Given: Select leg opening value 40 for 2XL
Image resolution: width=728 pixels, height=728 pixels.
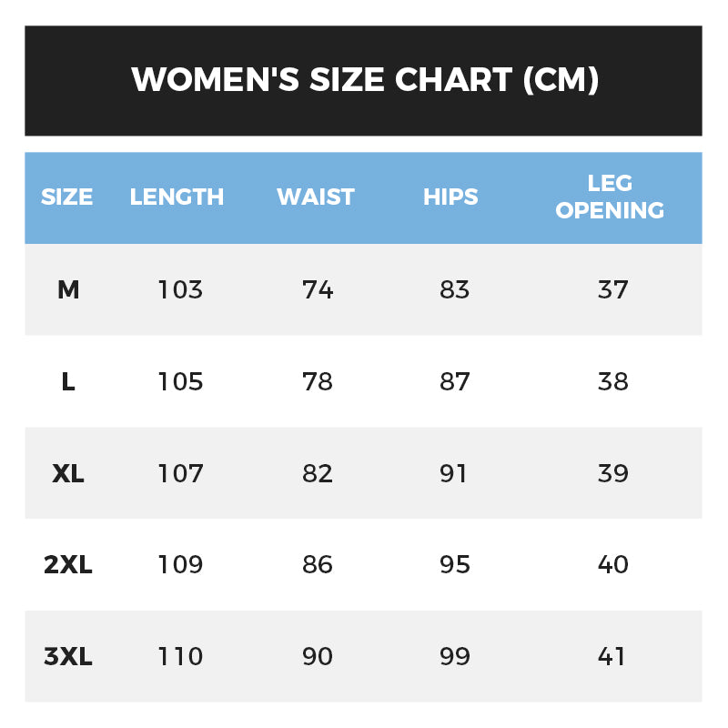Looking at the screenshot, I should tap(613, 565).
